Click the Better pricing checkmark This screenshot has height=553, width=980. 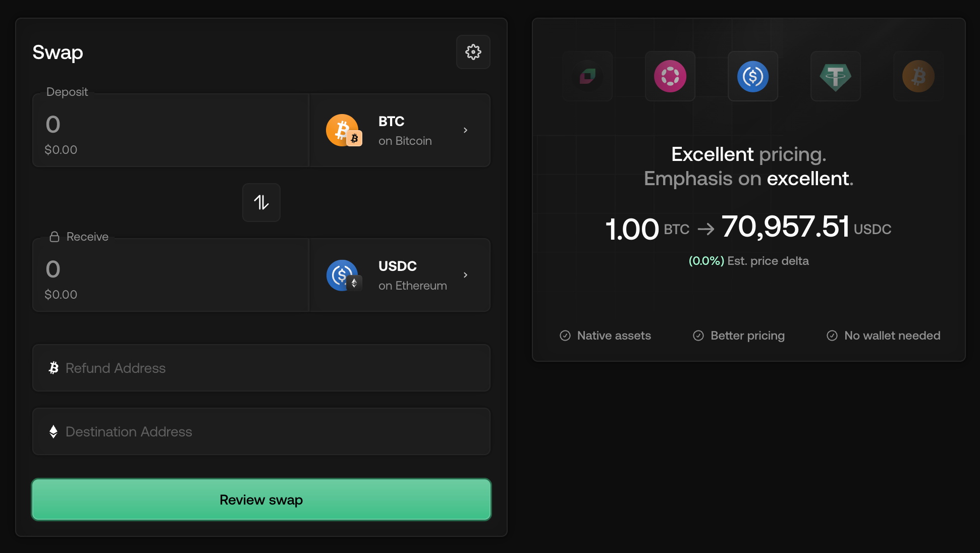pyautogui.click(x=698, y=336)
